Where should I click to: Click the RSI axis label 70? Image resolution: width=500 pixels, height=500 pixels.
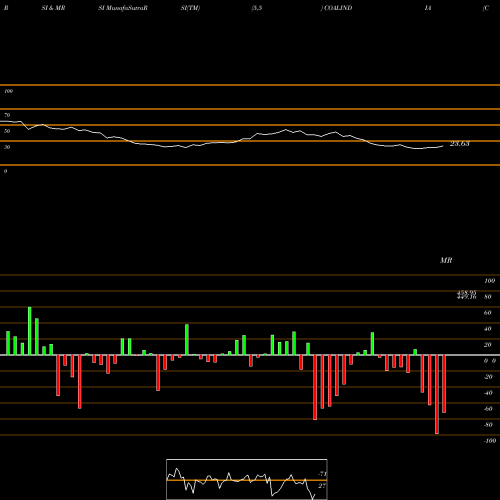pyautogui.click(x=7, y=115)
